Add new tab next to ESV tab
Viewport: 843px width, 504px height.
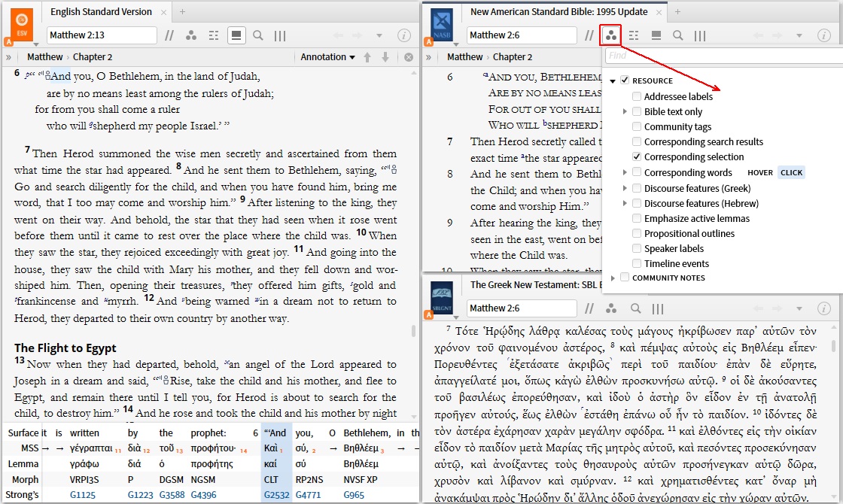(x=182, y=12)
